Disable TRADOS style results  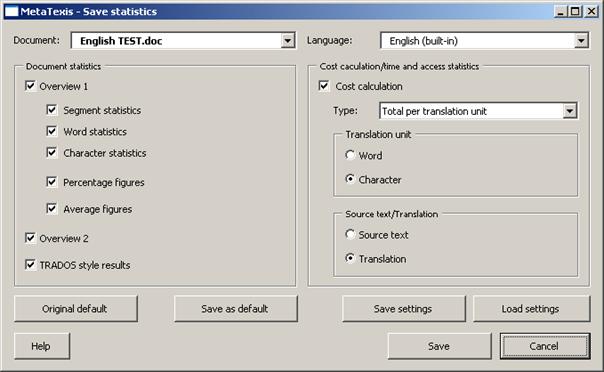point(30,265)
